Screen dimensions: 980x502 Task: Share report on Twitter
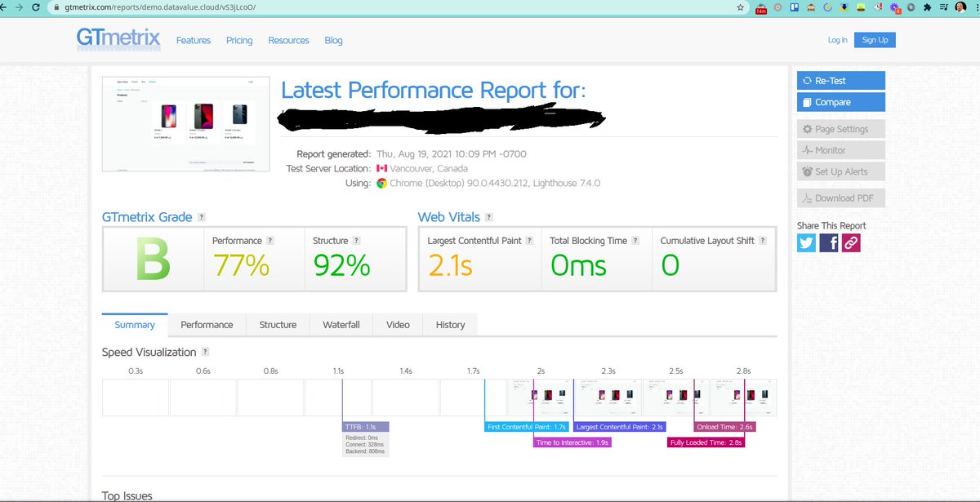(x=806, y=242)
